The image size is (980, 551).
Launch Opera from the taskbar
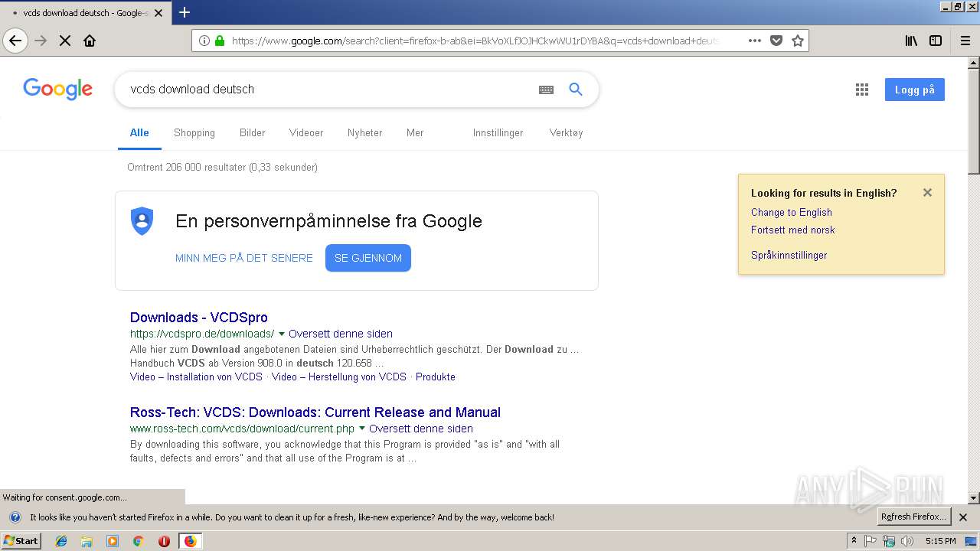click(x=164, y=541)
